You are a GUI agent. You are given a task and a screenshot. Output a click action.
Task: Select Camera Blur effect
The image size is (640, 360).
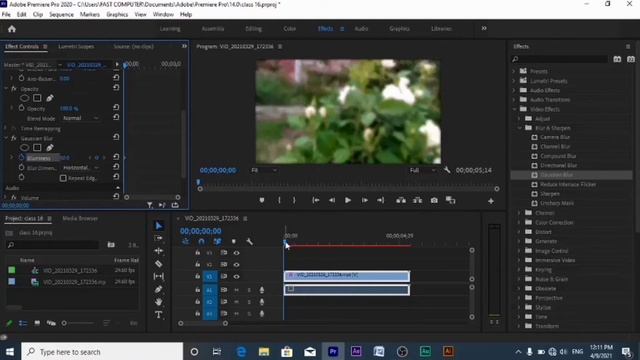click(555, 138)
